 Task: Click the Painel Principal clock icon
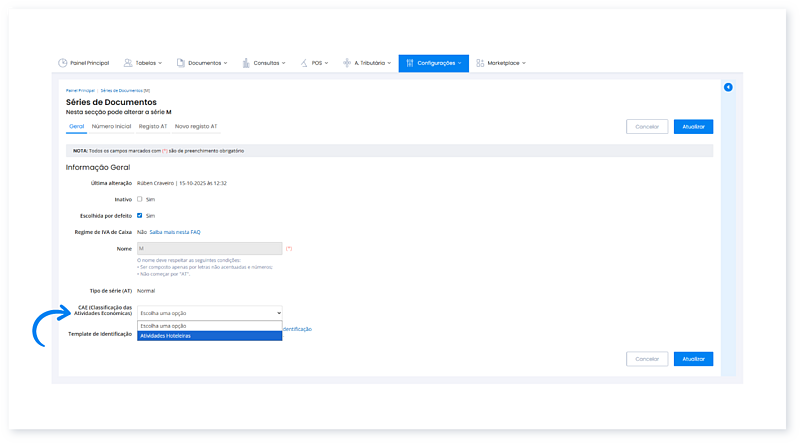pos(62,63)
